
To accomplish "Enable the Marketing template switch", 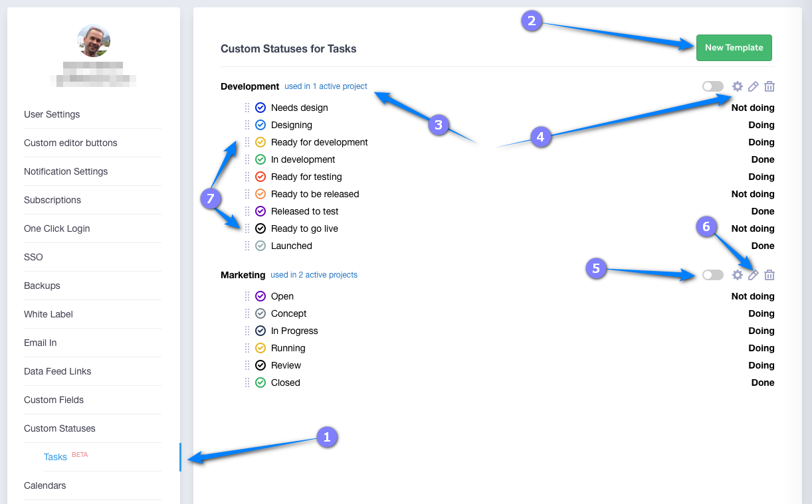I will tap(712, 275).
